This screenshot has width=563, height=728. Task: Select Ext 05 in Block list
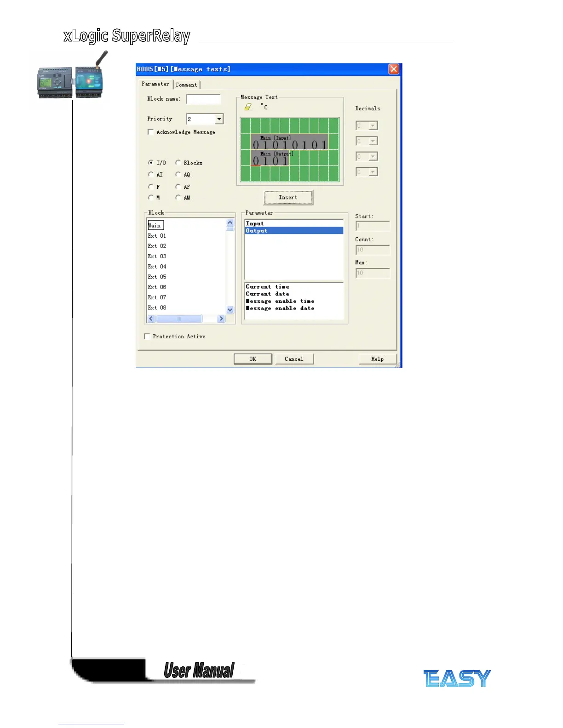coord(157,277)
